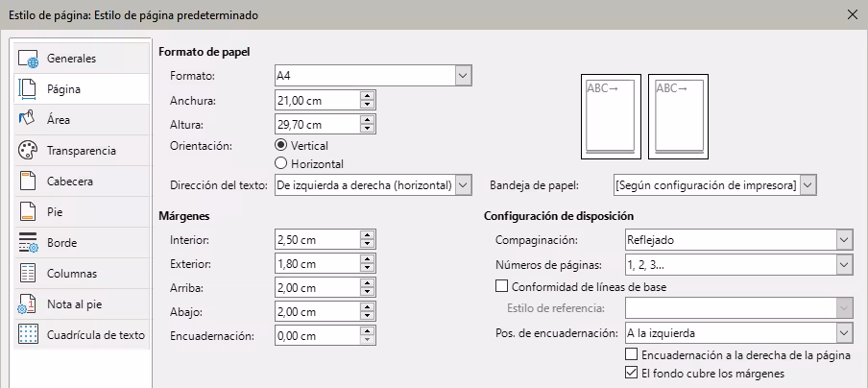Click the Encuadernación 0,00 cm field

317,335
